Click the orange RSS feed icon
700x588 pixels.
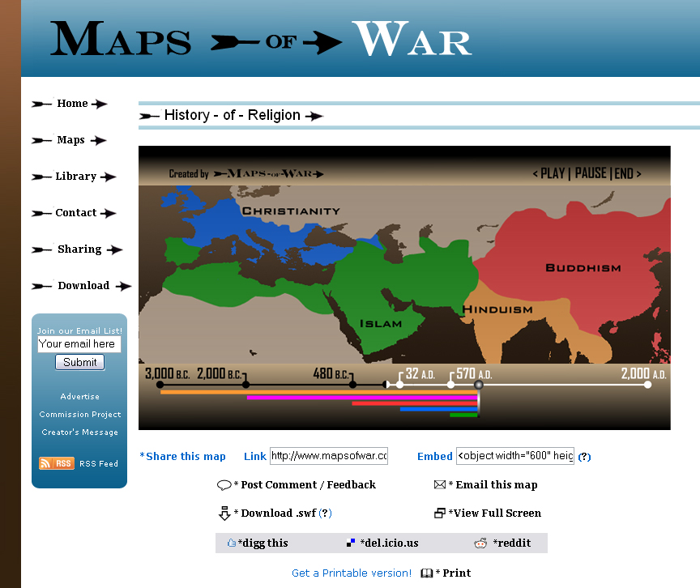[57, 463]
